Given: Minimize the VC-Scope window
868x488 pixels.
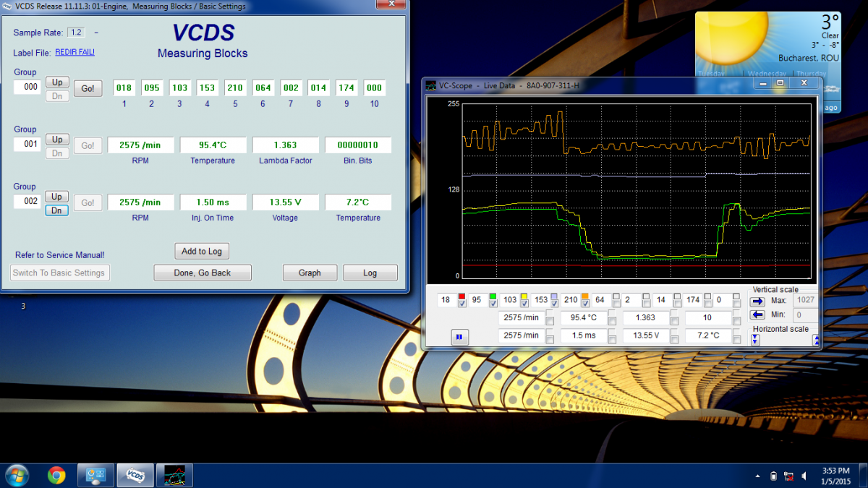Looking at the screenshot, I should [x=763, y=83].
